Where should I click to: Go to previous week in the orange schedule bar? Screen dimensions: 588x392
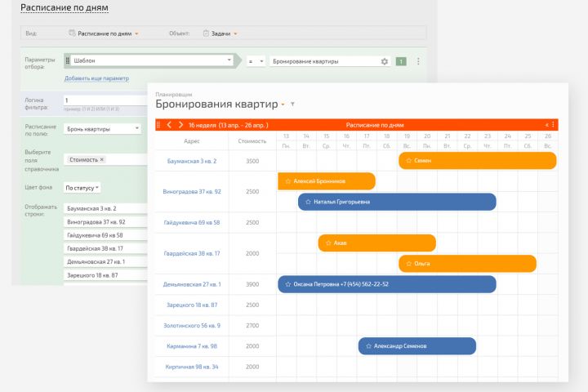[x=169, y=124]
